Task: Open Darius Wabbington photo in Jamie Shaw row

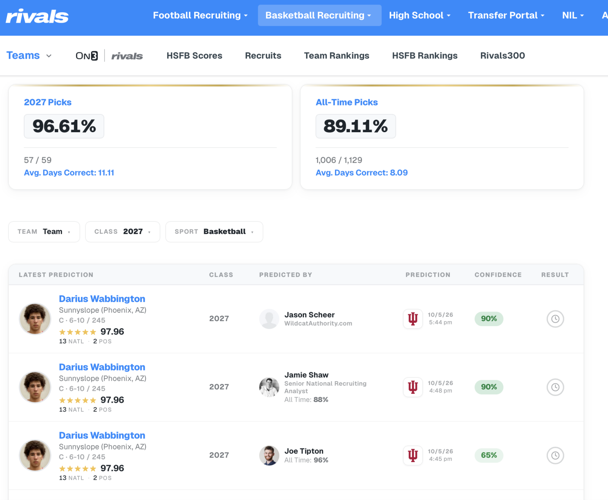Action: click(35, 387)
